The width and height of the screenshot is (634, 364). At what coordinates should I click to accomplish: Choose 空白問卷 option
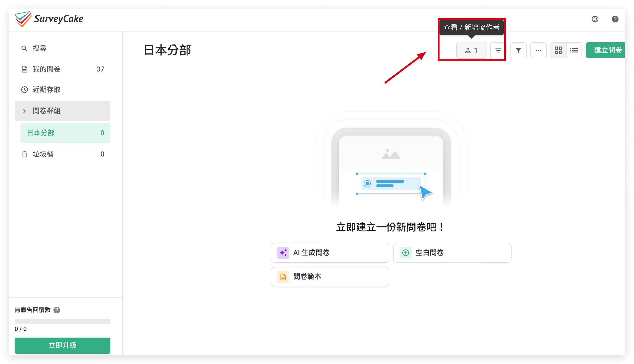tap(452, 253)
